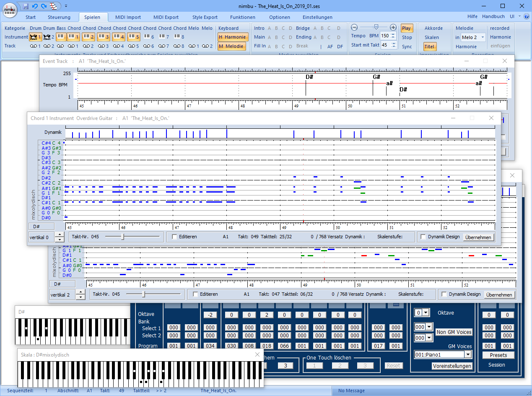Screen dimensions: 532x396
Task: Switch to the MIDI Import tab
Action: [x=128, y=17]
